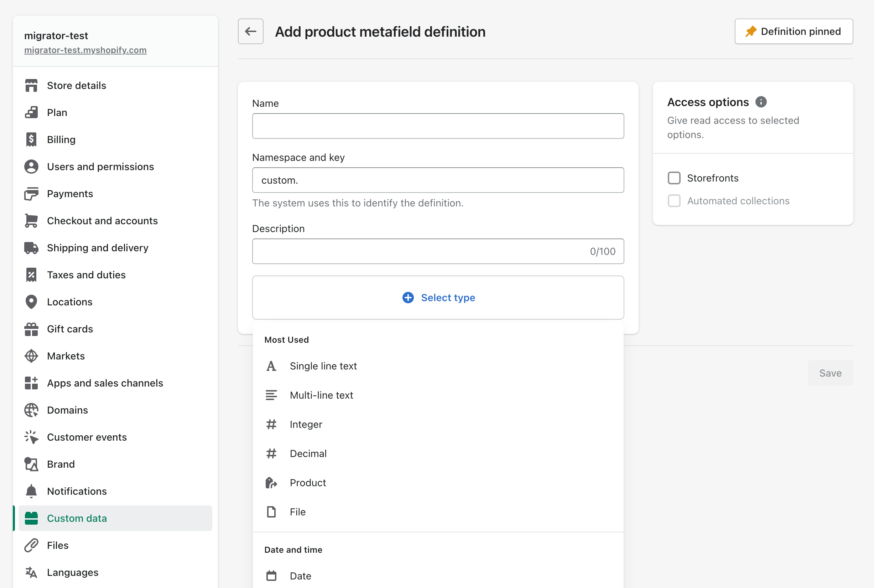Choose Single line text as the type
The height and width of the screenshot is (588, 874).
pyautogui.click(x=323, y=366)
